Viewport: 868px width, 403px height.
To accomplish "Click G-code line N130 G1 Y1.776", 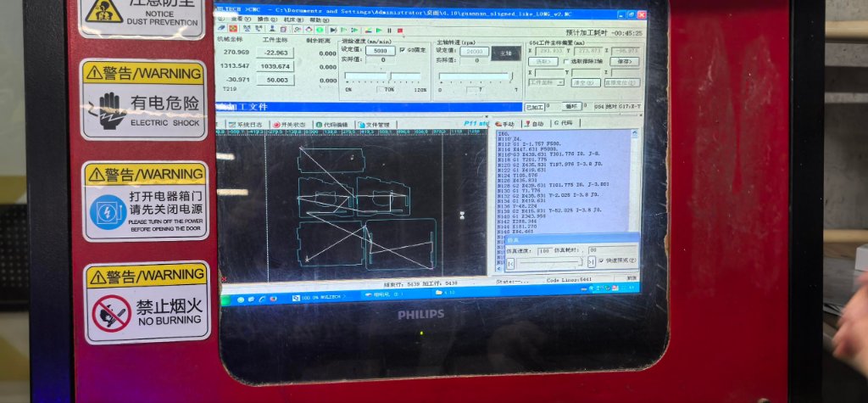I will pyautogui.click(x=520, y=190).
